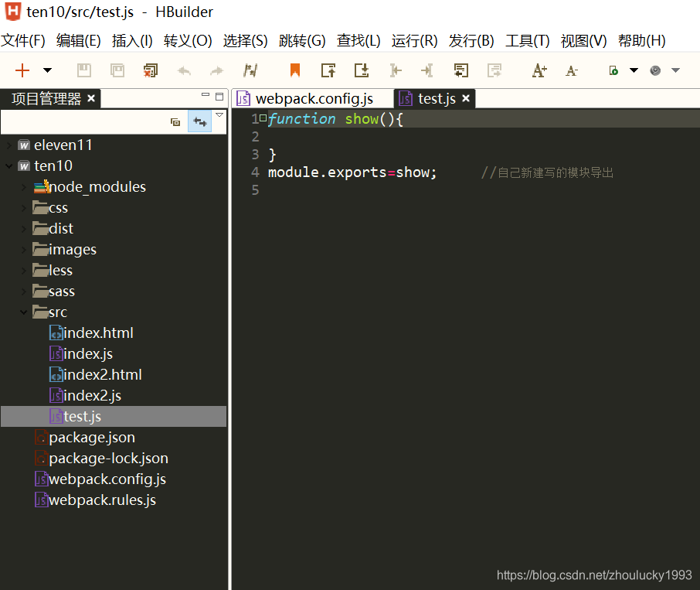Click the Save toolbar icon
Screen dimensions: 700x590
pos(84,70)
